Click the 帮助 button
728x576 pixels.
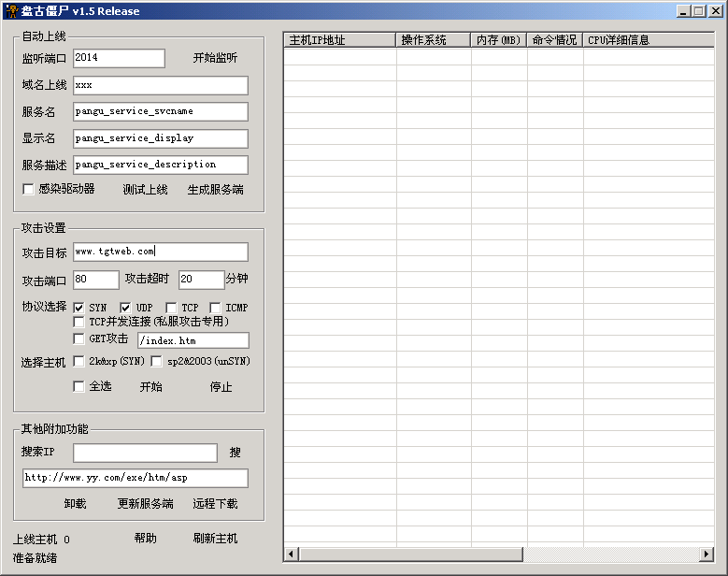click(x=145, y=539)
